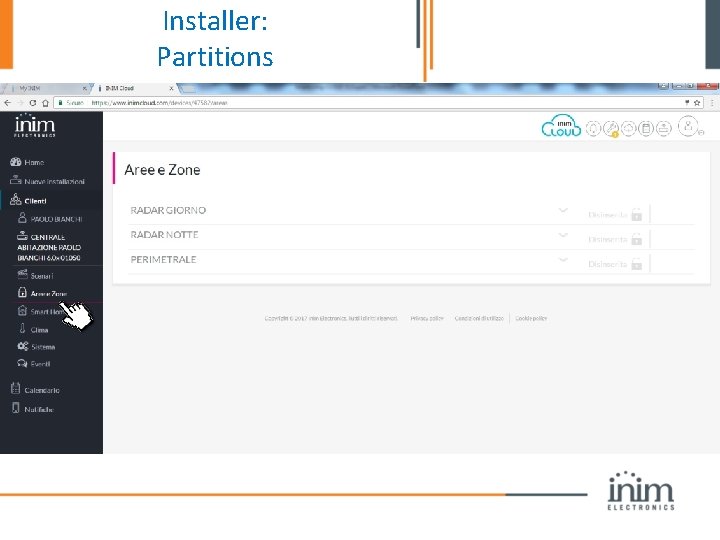Image resolution: width=720 pixels, height=540 pixels.
Task: Click the browser home button
Action: tap(45, 103)
